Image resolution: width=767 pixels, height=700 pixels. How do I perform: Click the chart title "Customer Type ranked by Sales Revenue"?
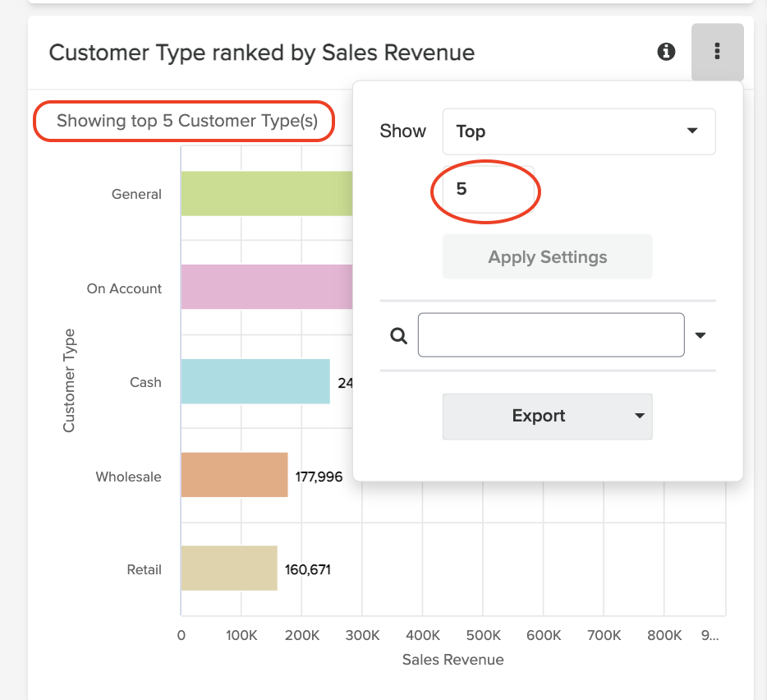click(x=262, y=52)
